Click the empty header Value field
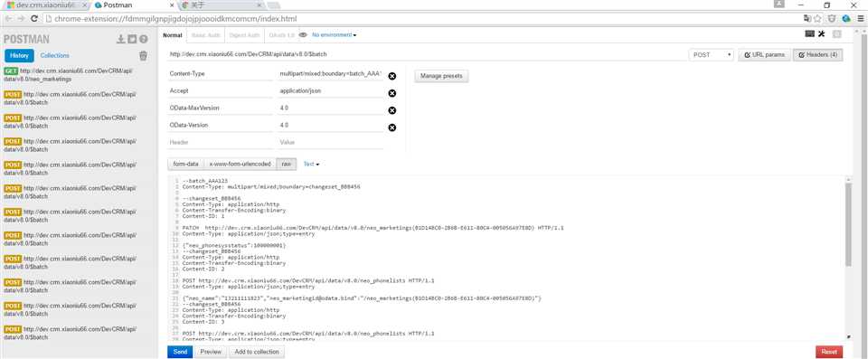 331,142
